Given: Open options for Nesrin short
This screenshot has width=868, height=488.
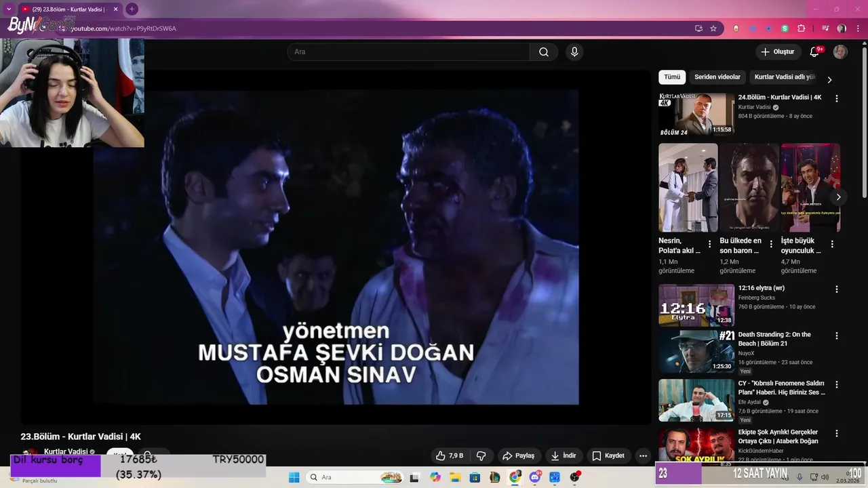Looking at the screenshot, I should 709,244.
